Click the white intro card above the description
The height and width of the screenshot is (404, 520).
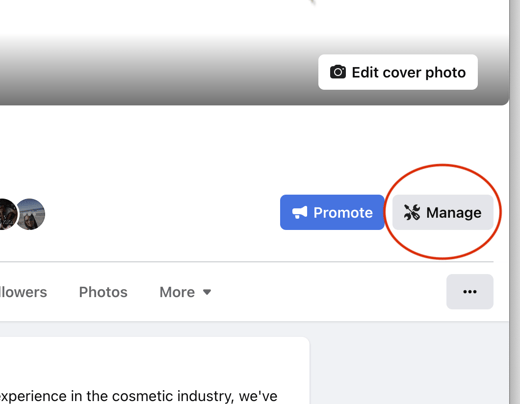(153, 362)
